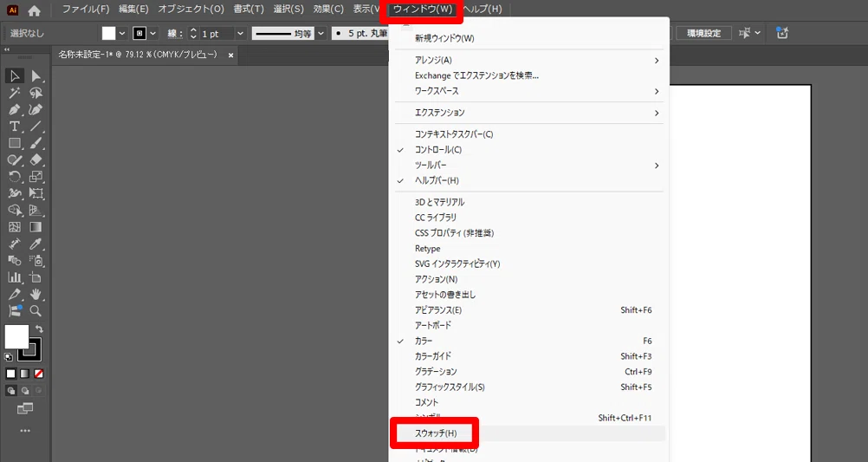Set paint mode to Gradient
Viewport: 868px width, 462px height.
(x=25, y=374)
